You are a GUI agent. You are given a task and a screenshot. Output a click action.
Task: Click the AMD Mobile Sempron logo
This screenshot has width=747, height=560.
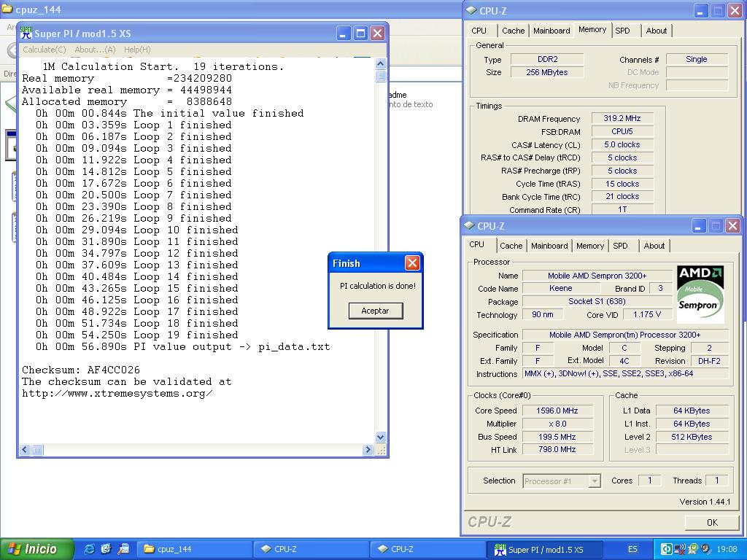[700, 295]
